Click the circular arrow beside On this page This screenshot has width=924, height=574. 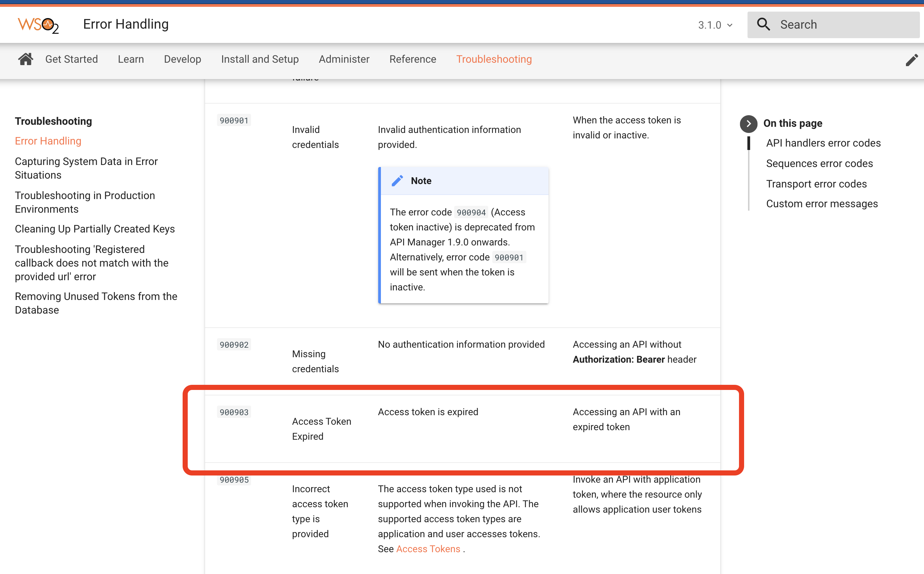point(748,123)
